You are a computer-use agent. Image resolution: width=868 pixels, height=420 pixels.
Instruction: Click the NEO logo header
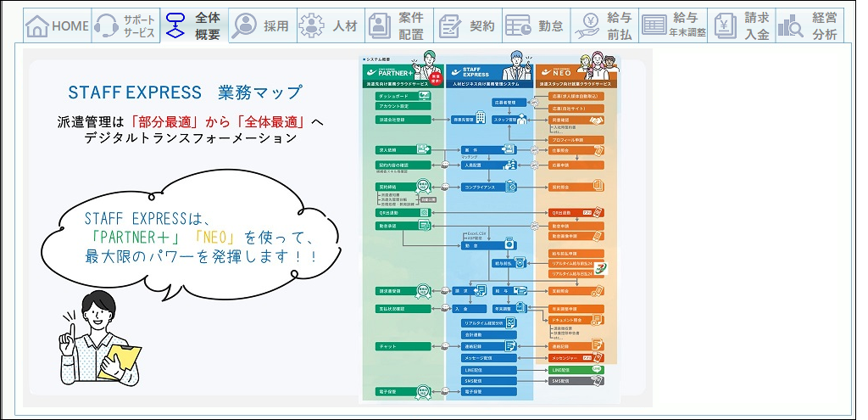pos(556,72)
